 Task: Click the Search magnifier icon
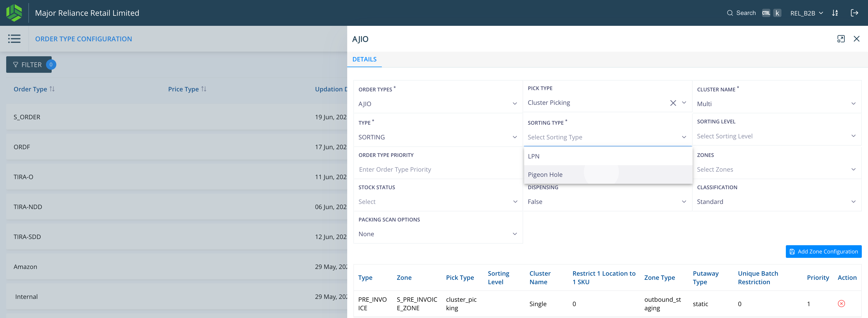point(730,13)
